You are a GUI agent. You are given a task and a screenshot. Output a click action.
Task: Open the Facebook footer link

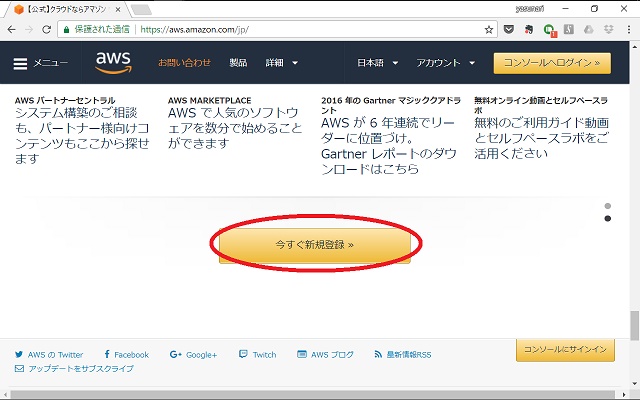[127, 354]
